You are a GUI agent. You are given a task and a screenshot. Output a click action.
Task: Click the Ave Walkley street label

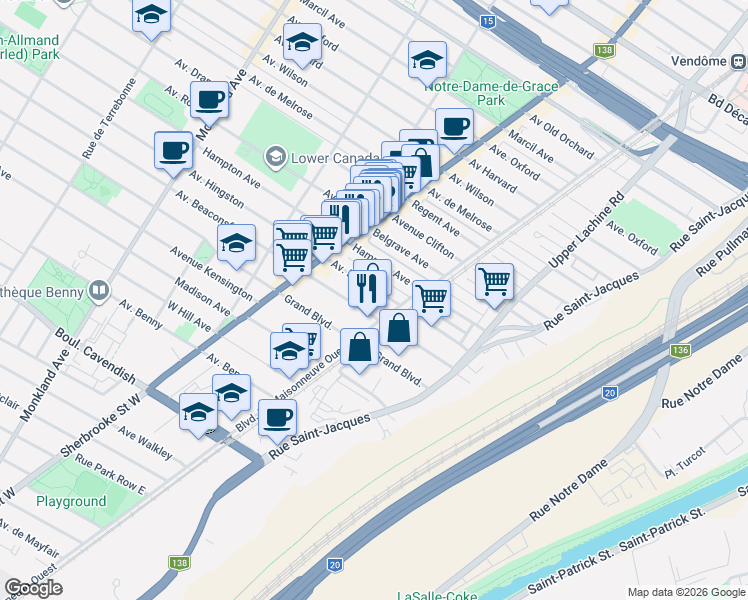pyautogui.click(x=145, y=443)
